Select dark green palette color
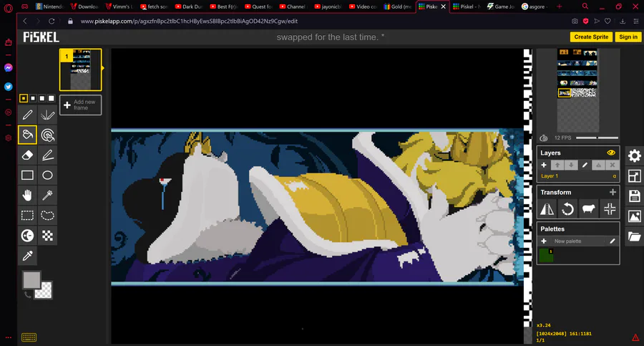644x346 pixels. click(546, 255)
